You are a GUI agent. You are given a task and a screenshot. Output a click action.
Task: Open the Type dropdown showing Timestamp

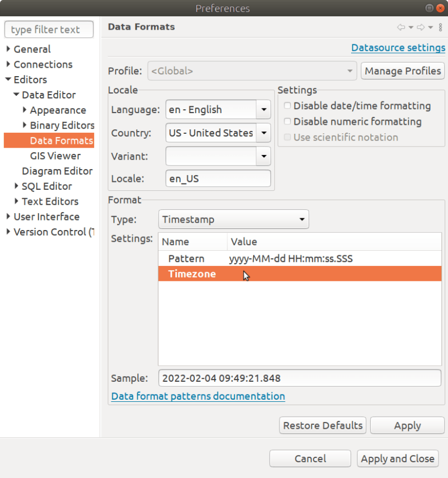point(302,219)
